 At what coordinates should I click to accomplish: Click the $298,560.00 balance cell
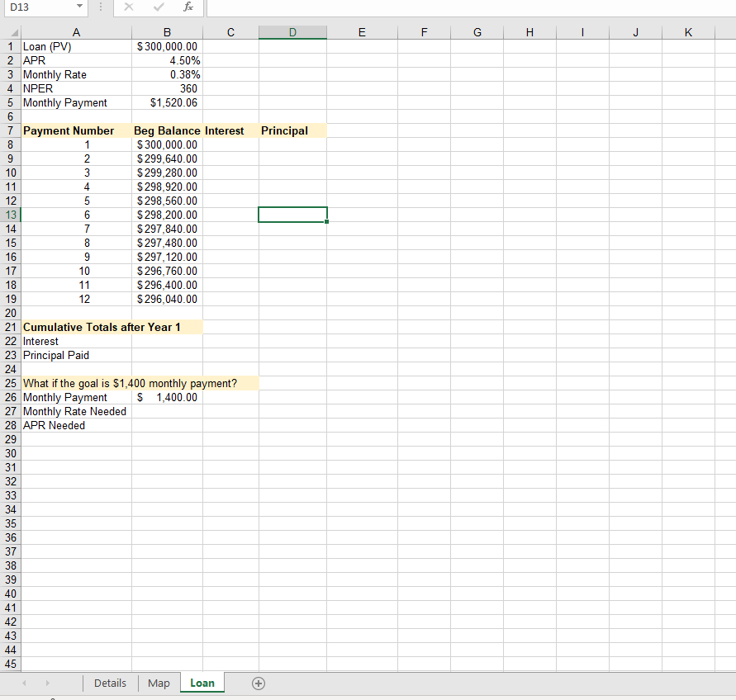click(x=167, y=201)
